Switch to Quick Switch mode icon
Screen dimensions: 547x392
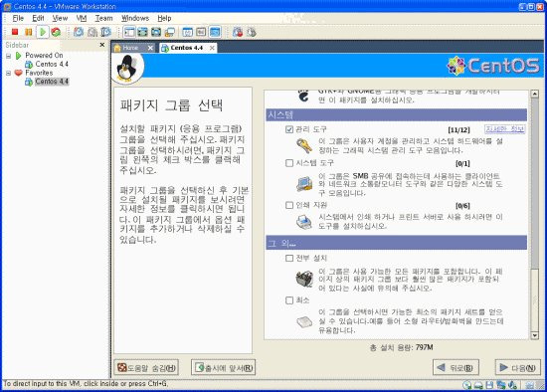(142, 32)
